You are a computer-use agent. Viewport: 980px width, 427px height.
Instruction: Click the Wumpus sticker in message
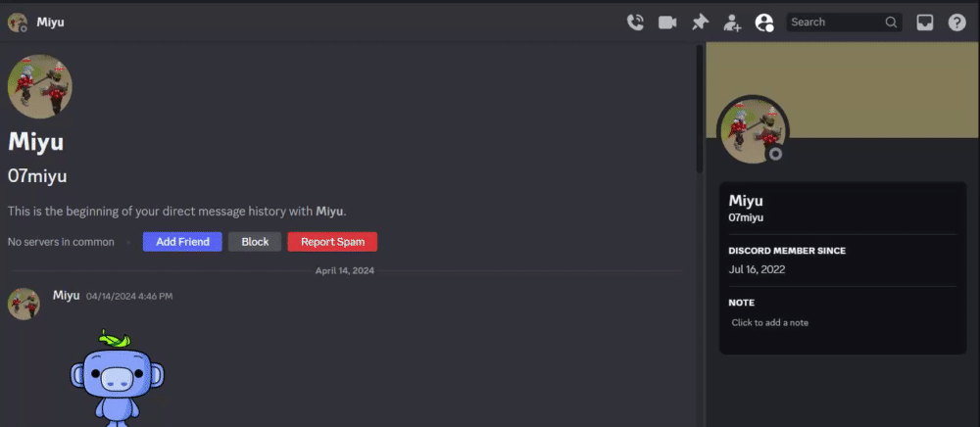[x=117, y=376]
